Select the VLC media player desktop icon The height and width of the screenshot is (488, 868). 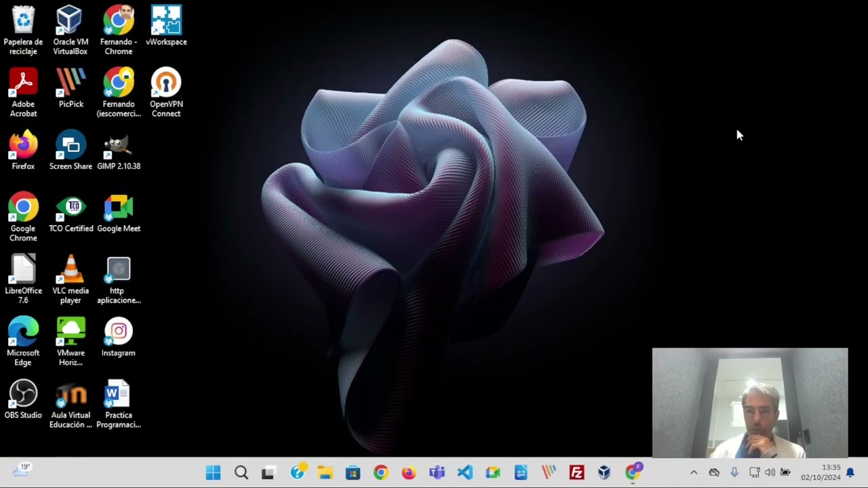tap(71, 279)
